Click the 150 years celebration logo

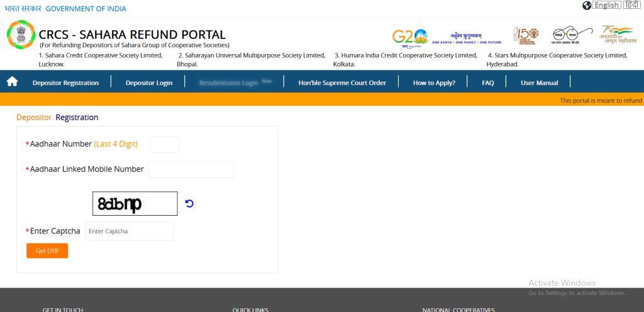pyautogui.click(x=525, y=36)
